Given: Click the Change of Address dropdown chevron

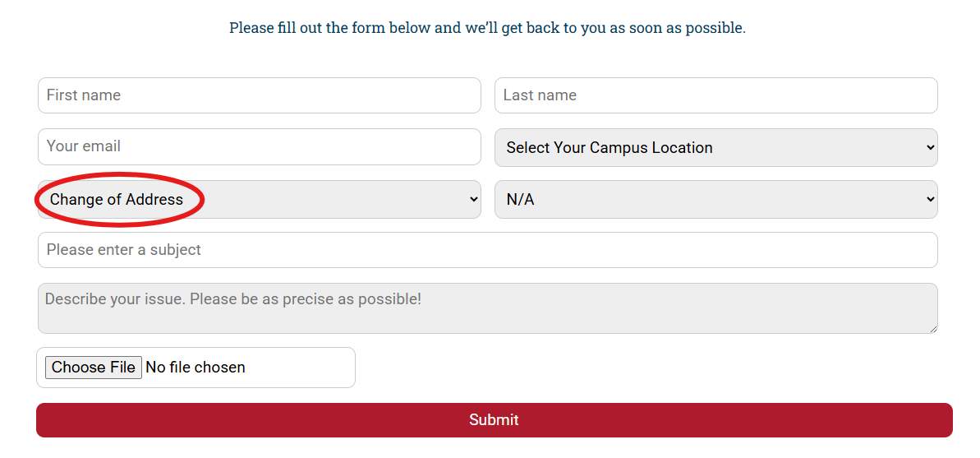Looking at the screenshot, I should click(x=473, y=199).
